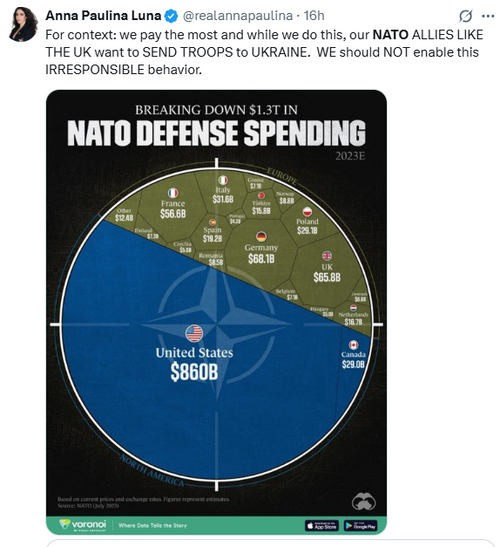Click the App Store download badge
Screen dimensions: 500x547
click(x=322, y=525)
